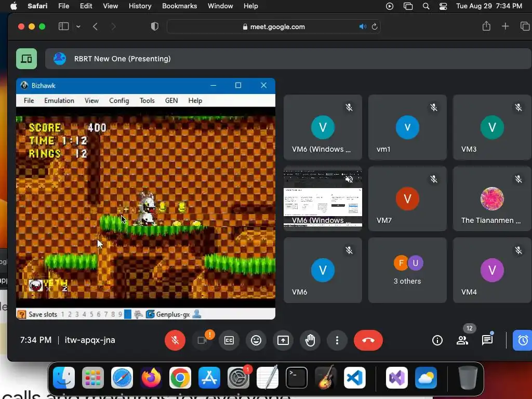Launch Google Chrome from the Dock
Image resolution: width=532 pixels, height=399 pixels.
coord(180,377)
